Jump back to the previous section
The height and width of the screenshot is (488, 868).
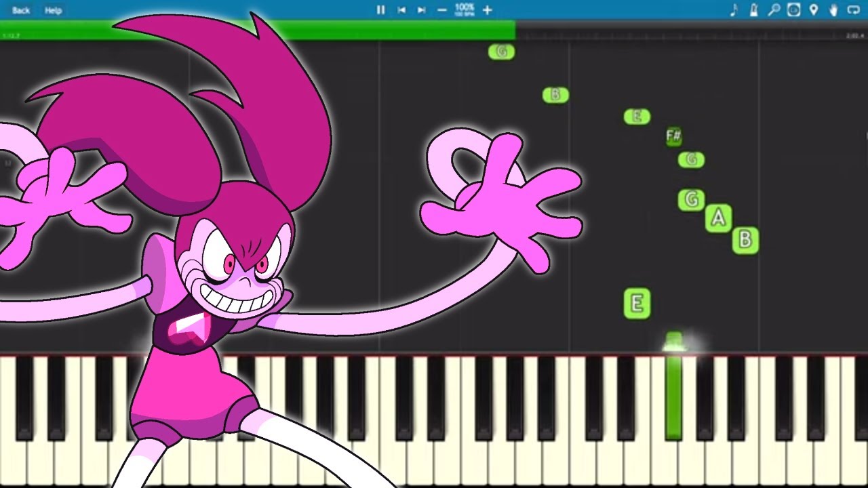pos(401,10)
